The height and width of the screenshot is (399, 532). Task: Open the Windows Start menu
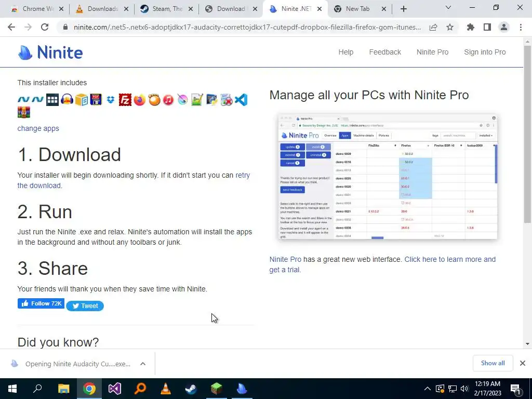[x=12, y=389]
